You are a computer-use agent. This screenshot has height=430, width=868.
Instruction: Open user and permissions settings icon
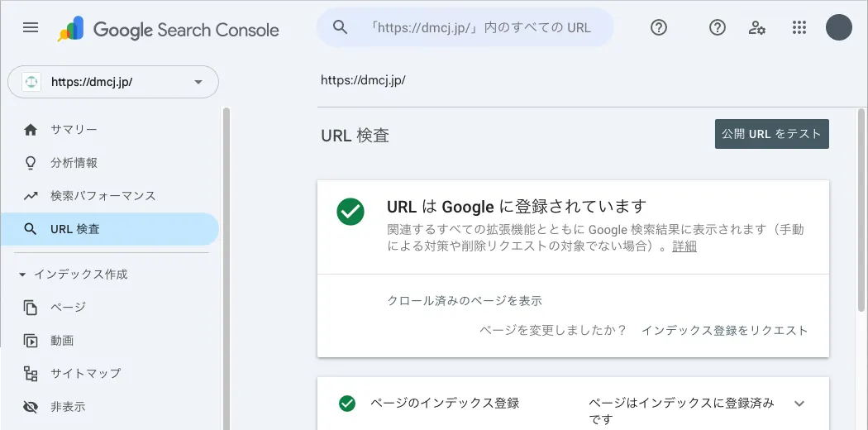[756, 27]
